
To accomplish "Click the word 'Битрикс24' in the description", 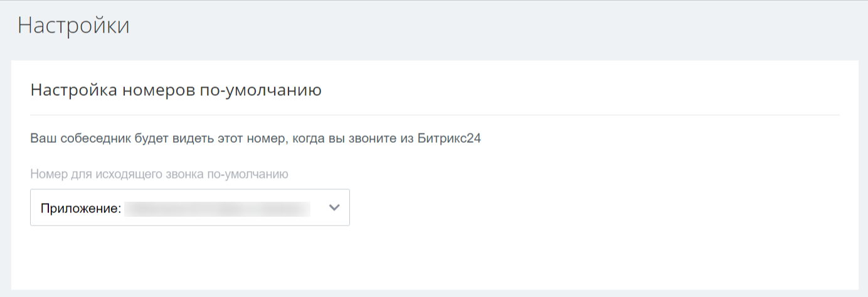I will point(449,138).
